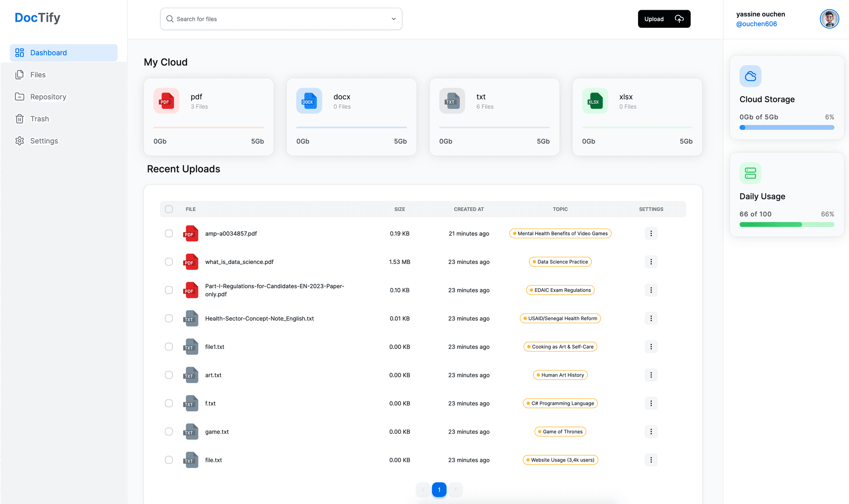849x504 pixels.
Task: Click TXT icon of game.txt
Action: (x=191, y=431)
